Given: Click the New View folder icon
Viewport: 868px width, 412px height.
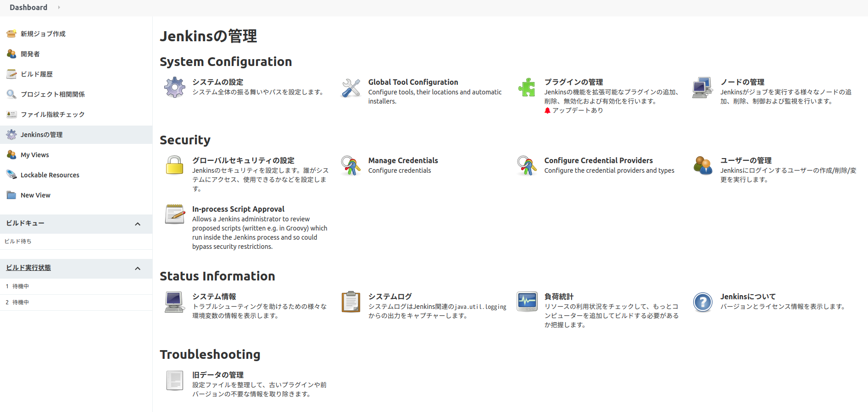Looking at the screenshot, I should point(11,195).
